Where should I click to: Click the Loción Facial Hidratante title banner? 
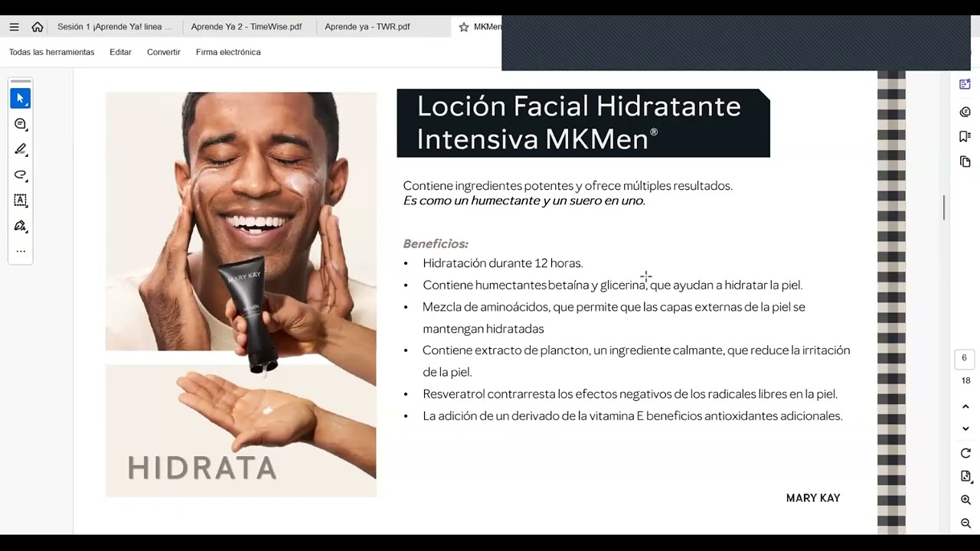(583, 123)
